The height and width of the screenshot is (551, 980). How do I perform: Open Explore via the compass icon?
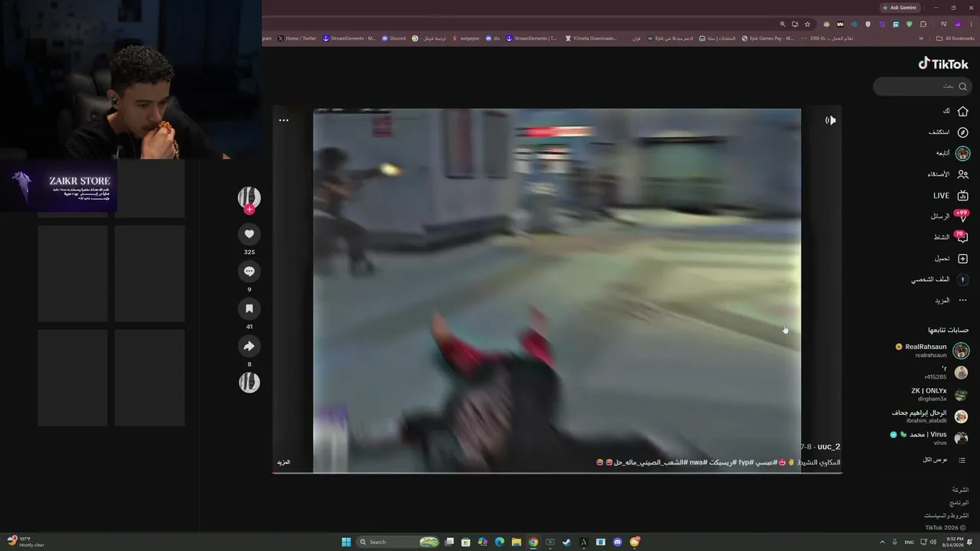[x=962, y=132]
